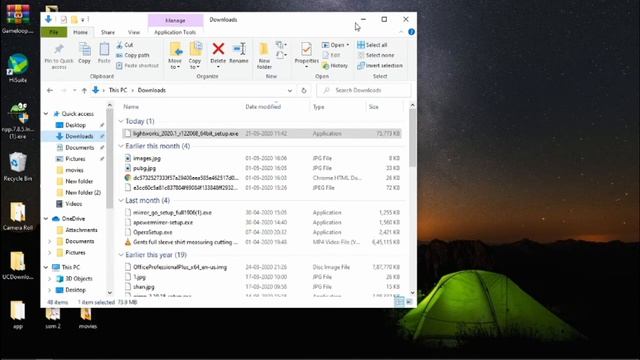Image resolution: width=640 pixels, height=360 pixels.
Task: Click Select none in ribbon
Action: point(376,55)
